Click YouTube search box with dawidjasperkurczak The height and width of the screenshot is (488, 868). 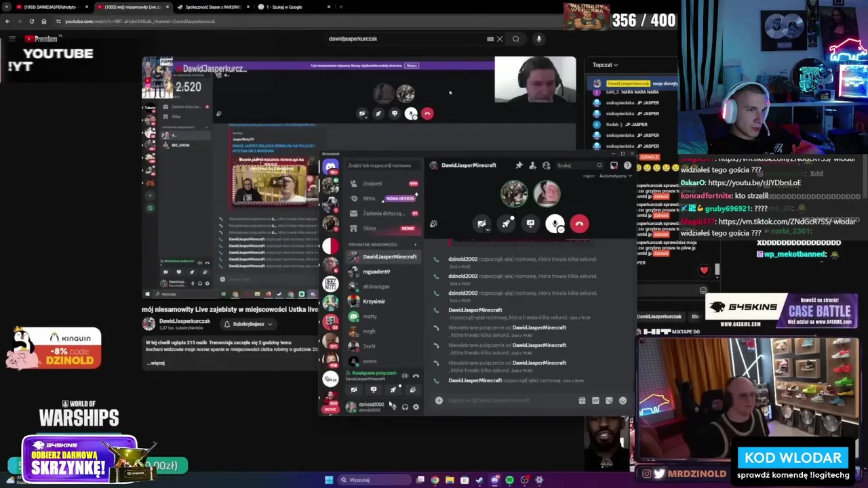point(407,39)
